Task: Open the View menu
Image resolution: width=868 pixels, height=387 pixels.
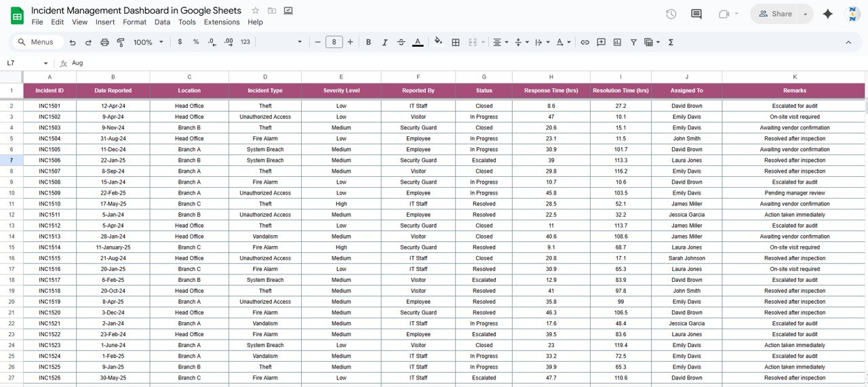Action: pyautogui.click(x=79, y=22)
